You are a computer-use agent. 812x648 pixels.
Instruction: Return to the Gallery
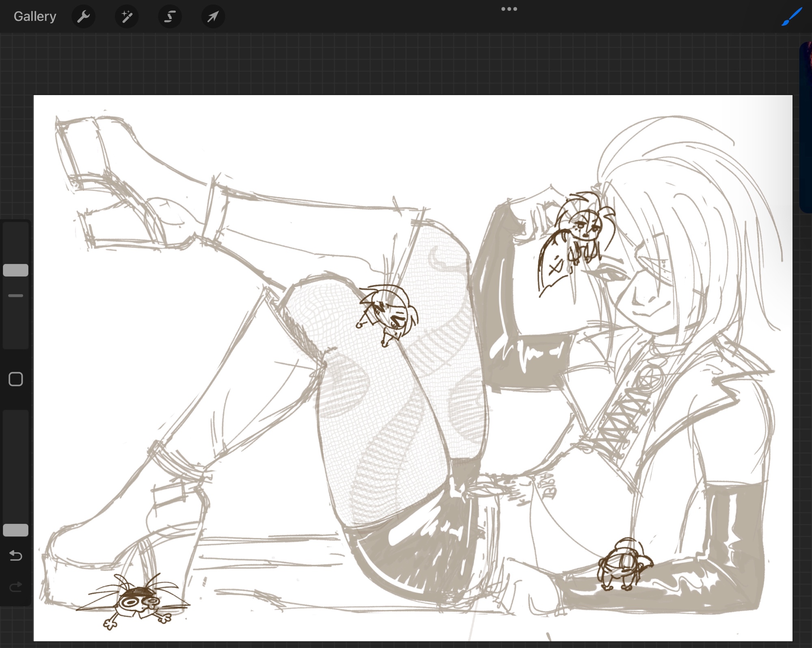35,17
